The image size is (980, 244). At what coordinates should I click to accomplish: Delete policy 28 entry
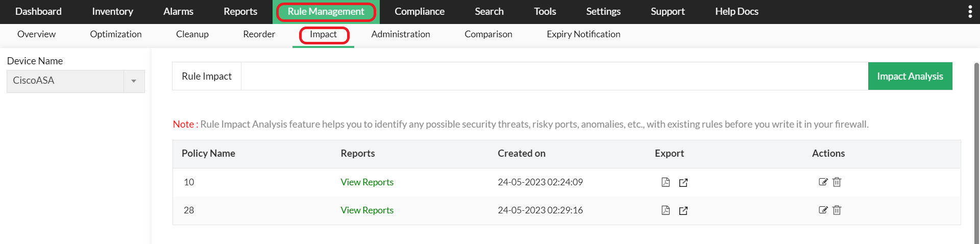coord(837,210)
